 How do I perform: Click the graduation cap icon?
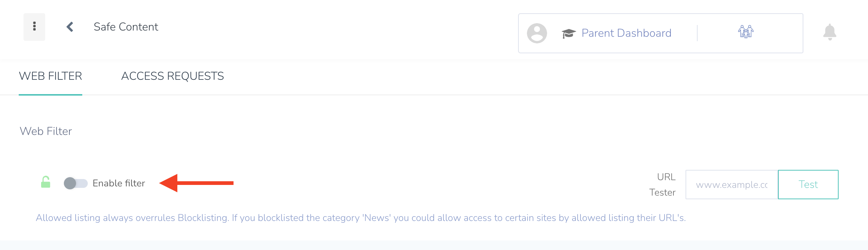(568, 33)
